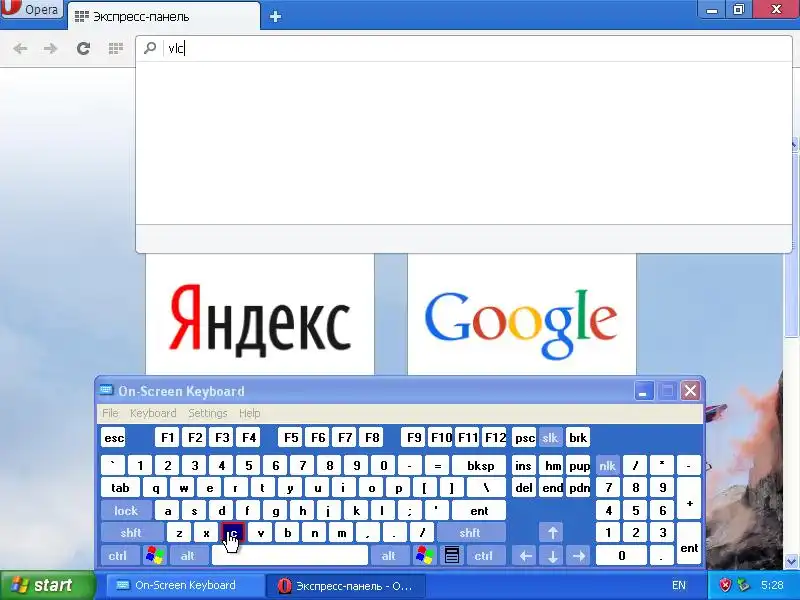Click the tab key

click(x=120, y=488)
